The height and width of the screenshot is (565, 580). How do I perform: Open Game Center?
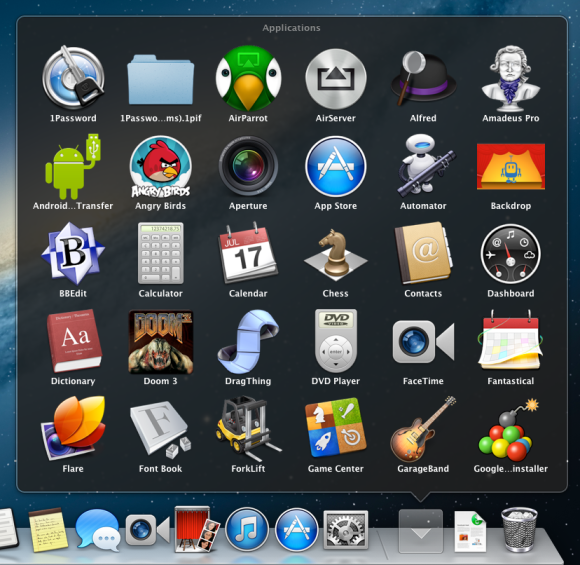335,426
